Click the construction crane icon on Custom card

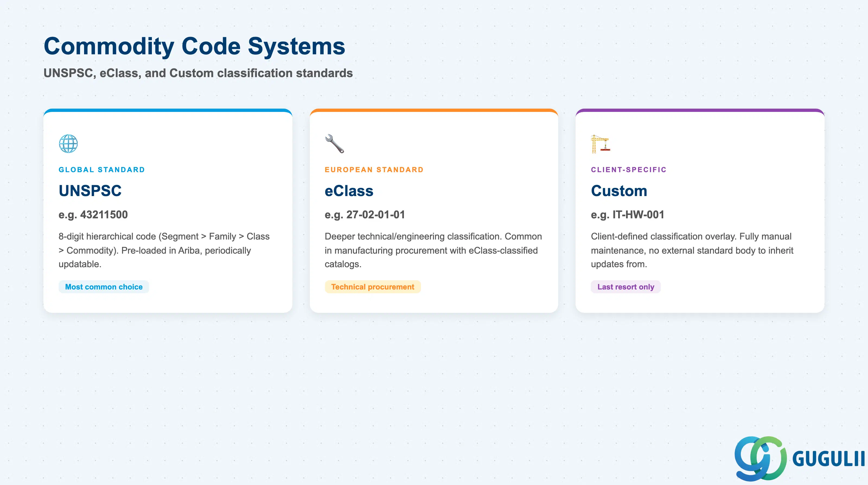pyautogui.click(x=601, y=144)
